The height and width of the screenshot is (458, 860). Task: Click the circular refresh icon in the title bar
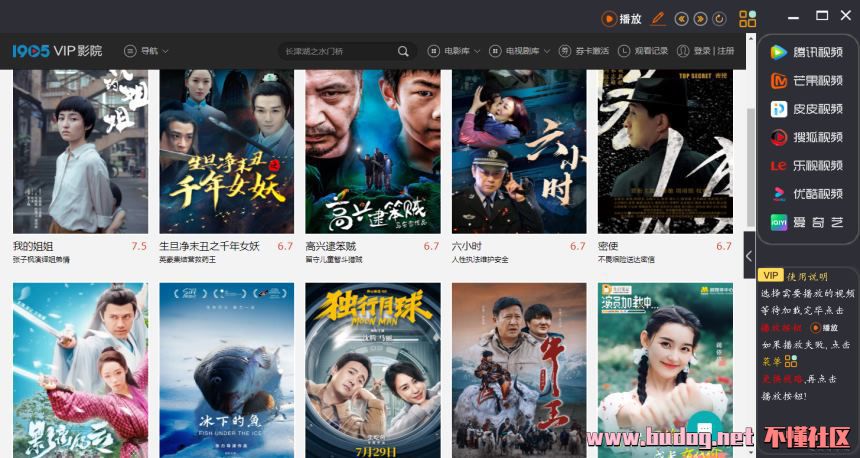pyautogui.click(x=719, y=19)
